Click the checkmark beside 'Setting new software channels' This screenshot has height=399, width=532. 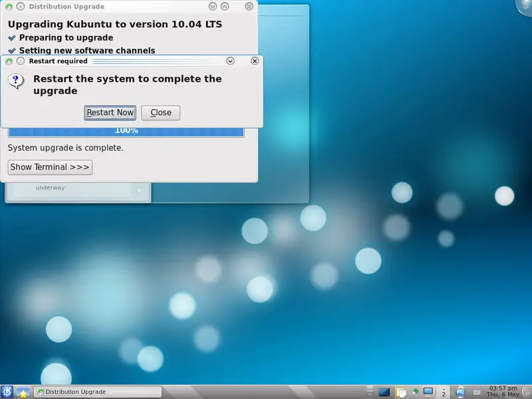[12, 51]
